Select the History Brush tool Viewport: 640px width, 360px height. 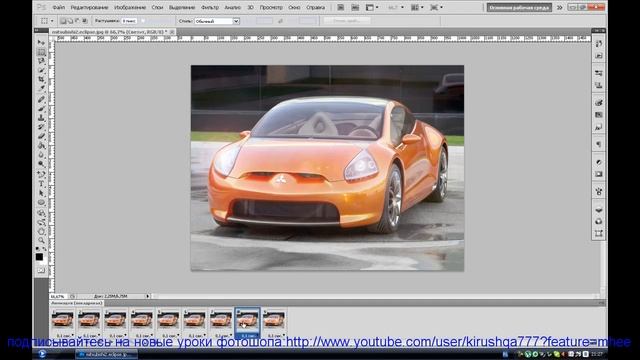click(x=41, y=127)
